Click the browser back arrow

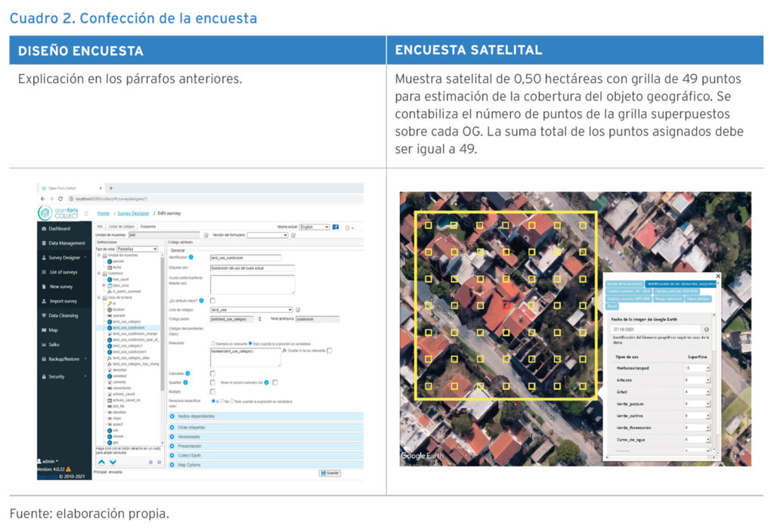(43, 199)
